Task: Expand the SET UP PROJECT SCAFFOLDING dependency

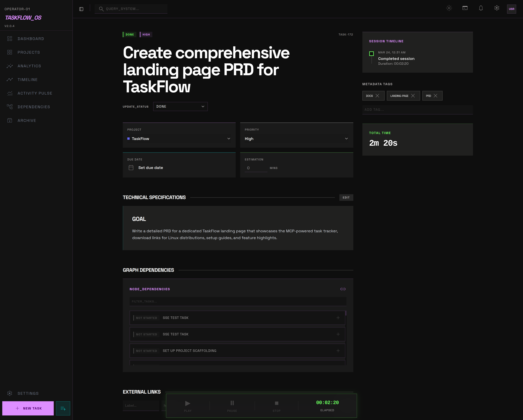Action: click(338, 350)
